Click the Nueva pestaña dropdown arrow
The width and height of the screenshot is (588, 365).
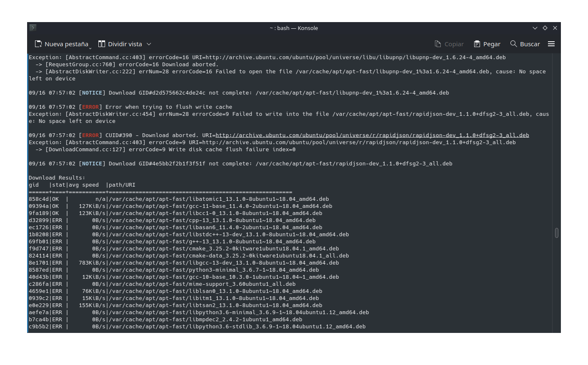[90, 48]
